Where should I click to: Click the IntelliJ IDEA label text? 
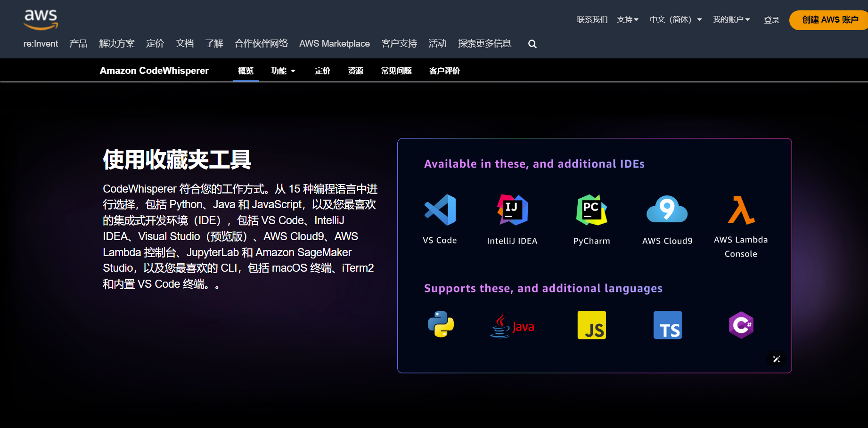pyautogui.click(x=512, y=241)
